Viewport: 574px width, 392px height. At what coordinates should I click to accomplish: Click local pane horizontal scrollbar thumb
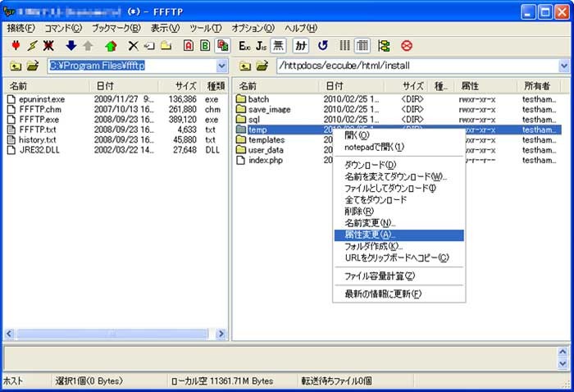click(112, 334)
